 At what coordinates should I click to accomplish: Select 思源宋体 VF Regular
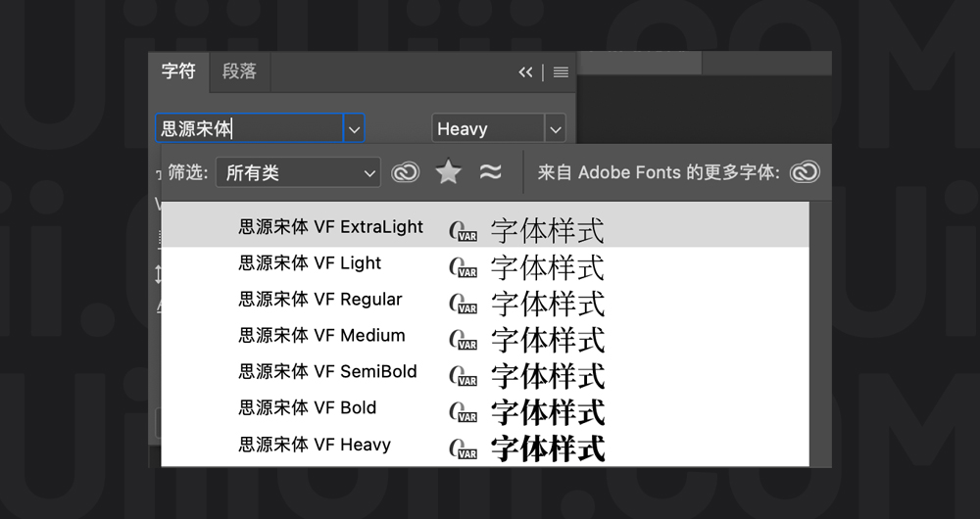(x=485, y=301)
